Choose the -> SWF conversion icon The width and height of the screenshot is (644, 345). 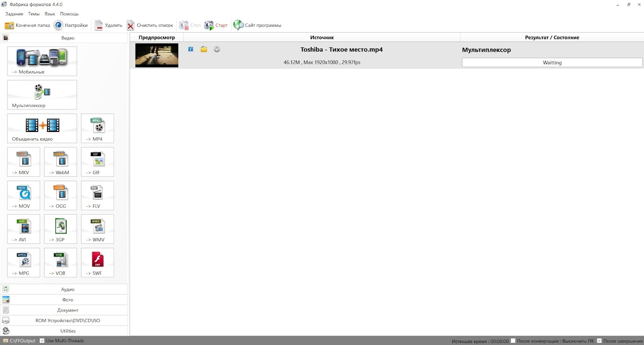pyautogui.click(x=97, y=263)
